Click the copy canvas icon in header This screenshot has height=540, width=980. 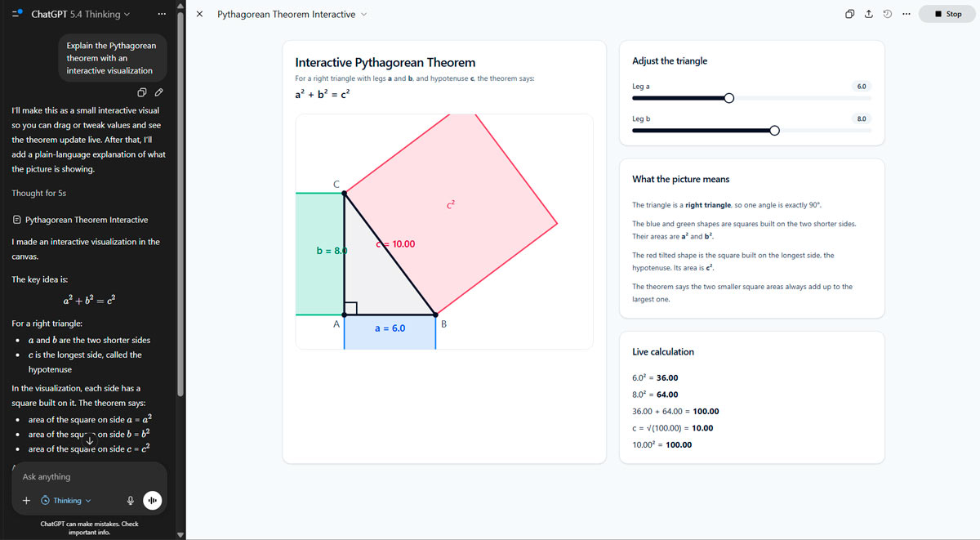850,14
